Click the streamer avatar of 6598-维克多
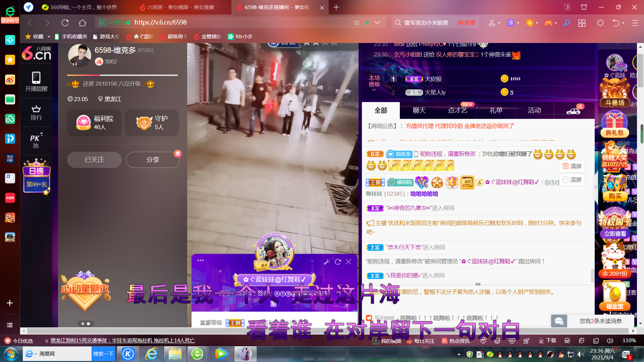The height and width of the screenshot is (362, 644). [79, 55]
